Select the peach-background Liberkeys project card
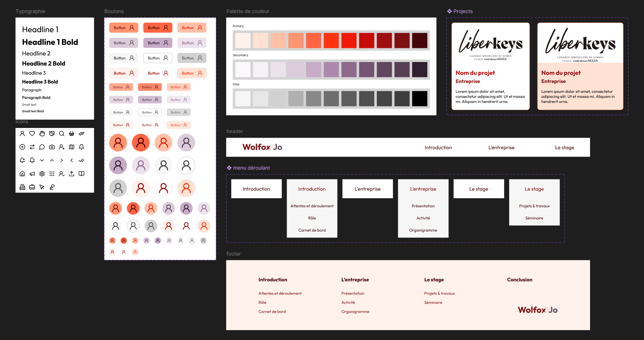The width and height of the screenshot is (644, 340). click(580, 66)
